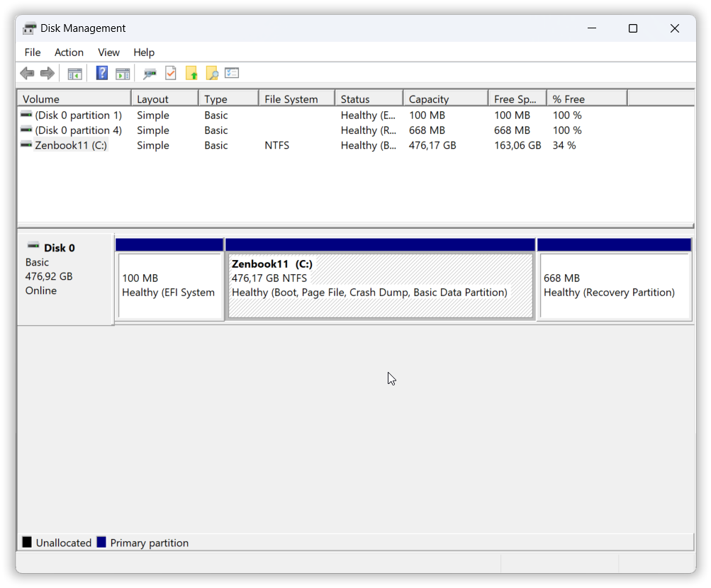This screenshot has height=588, width=711.
Task: Click the document with red checkmark icon
Action: pos(171,73)
